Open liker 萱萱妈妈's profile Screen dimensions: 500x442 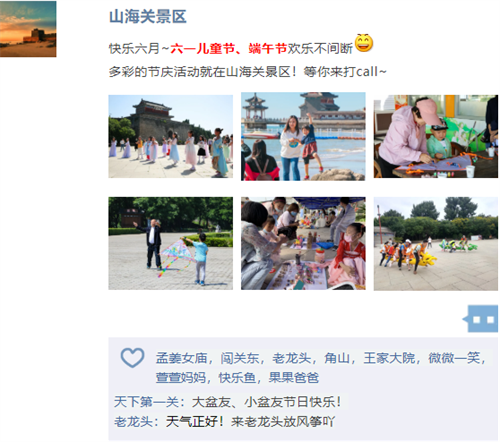tap(181, 378)
